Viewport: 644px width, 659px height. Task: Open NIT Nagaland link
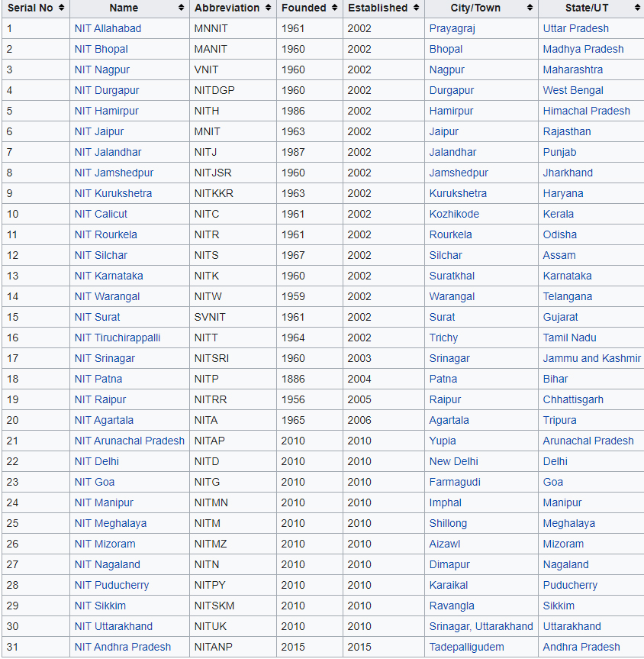click(x=108, y=564)
